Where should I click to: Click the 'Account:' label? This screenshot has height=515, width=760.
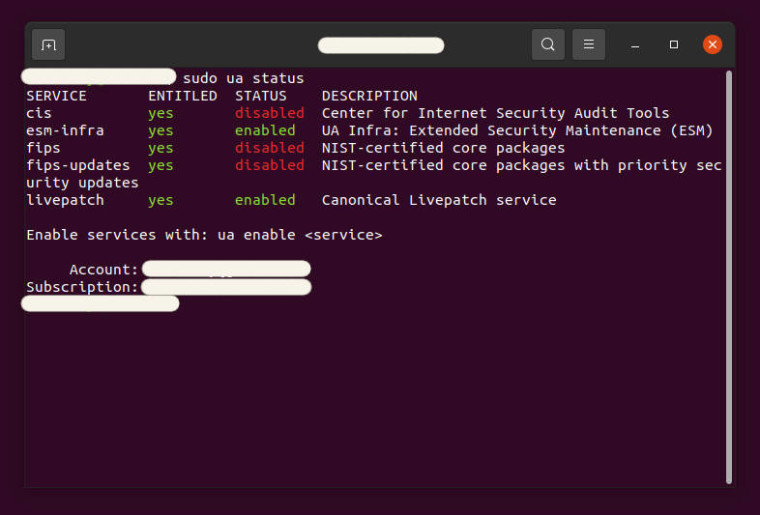pyautogui.click(x=104, y=270)
